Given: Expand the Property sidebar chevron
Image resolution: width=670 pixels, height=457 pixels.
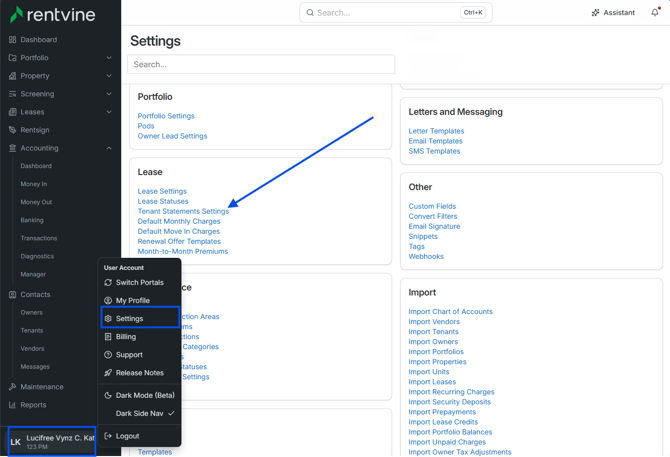Looking at the screenshot, I should [x=109, y=76].
